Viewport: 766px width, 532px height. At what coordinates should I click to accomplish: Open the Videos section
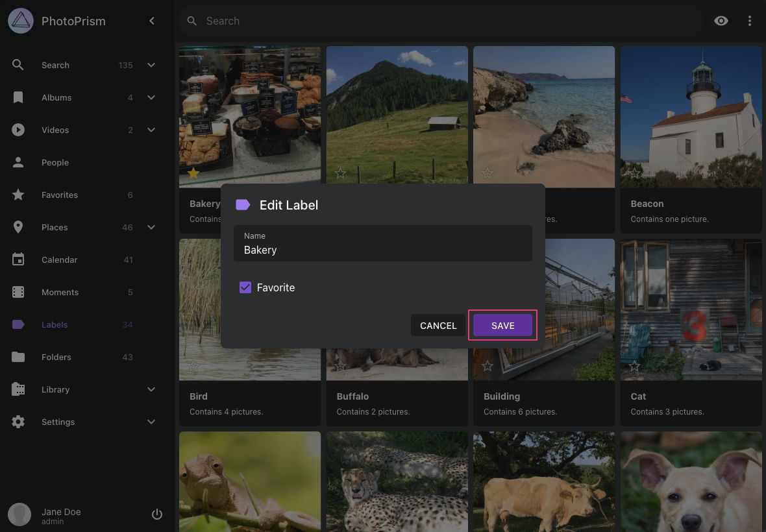[x=55, y=130]
